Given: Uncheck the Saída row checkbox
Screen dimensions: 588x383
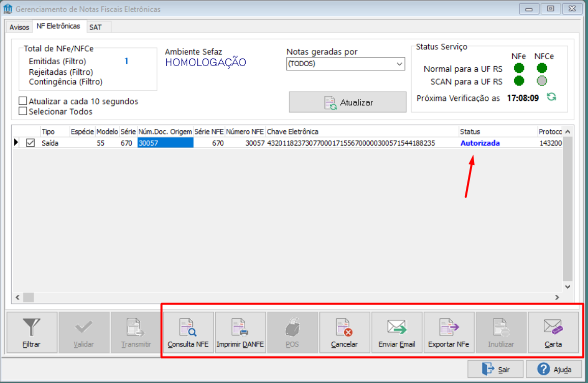Looking at the screenshot, I should click(x=31, y=143).
